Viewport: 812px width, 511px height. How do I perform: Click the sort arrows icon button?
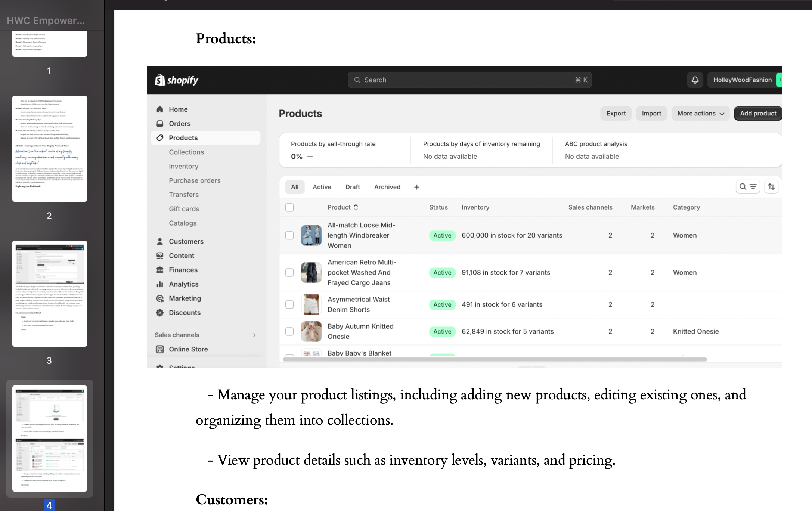pyautogui.click(x=771, y=187)
